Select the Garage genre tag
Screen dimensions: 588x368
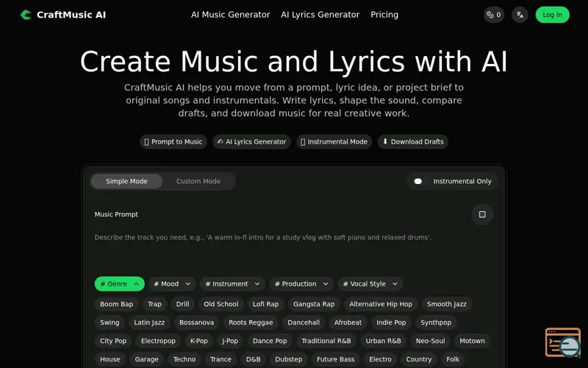pos(146,359)
